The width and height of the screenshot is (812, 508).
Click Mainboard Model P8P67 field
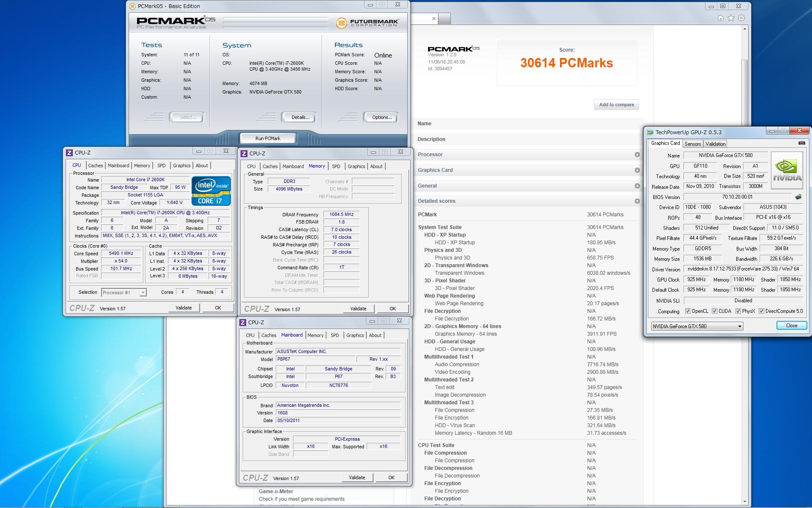(315, 359)
